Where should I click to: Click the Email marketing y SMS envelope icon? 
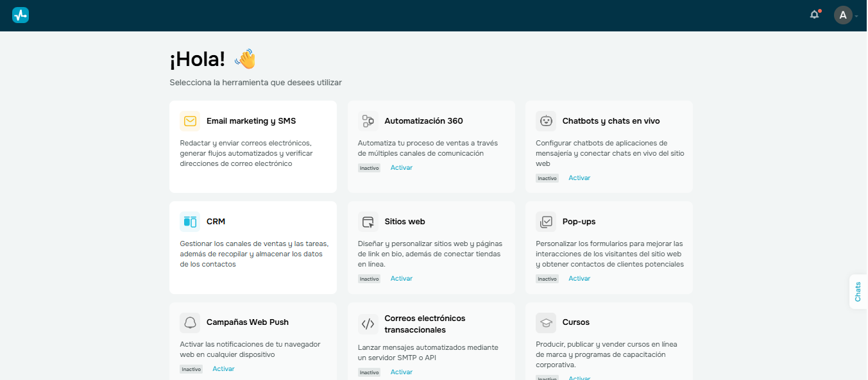click(x=190, y=120)
